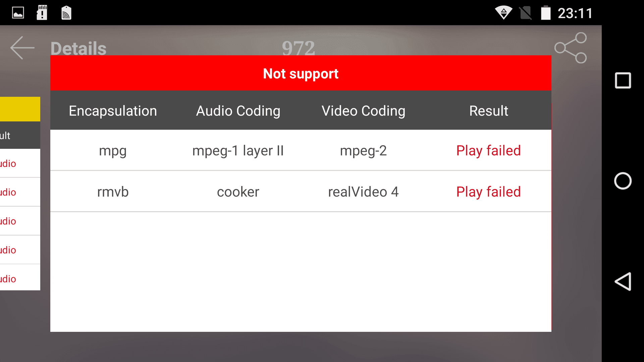The height and width of the screenshot is (362, 644).
Task: Select the Encapsulation column header
Action: tap(113, 111)
